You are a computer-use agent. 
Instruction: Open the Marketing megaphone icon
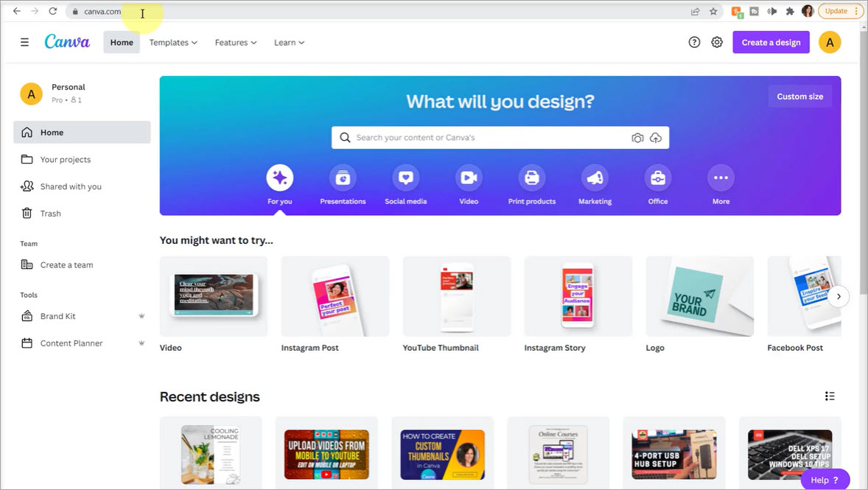coord(595,178)
